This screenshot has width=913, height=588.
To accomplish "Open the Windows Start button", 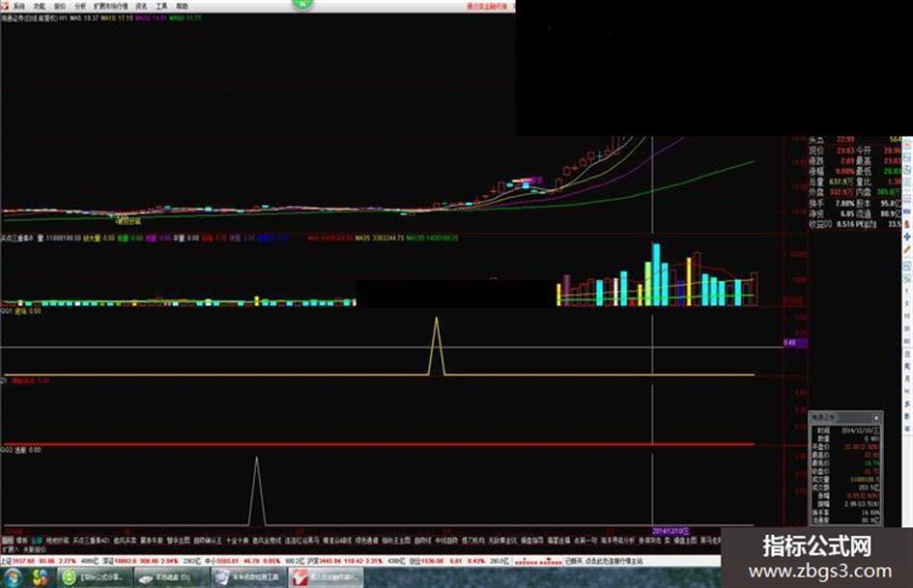I will [13, 577].
